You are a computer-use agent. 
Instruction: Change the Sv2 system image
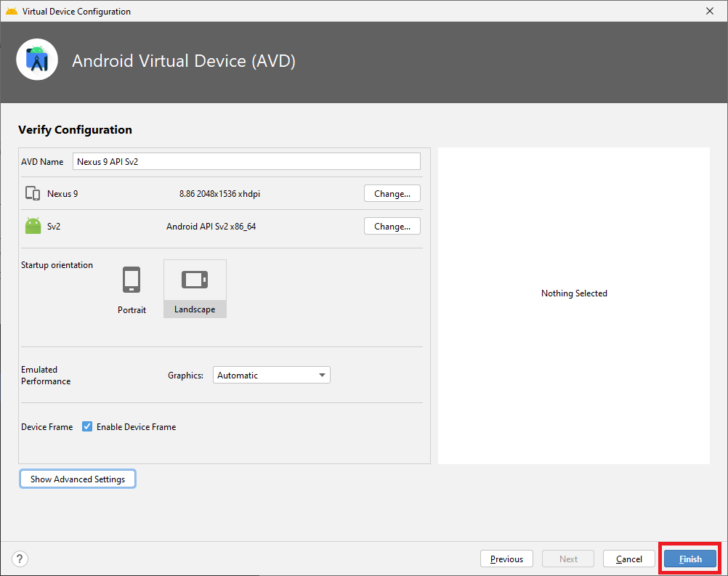click(x=392, y=227)
